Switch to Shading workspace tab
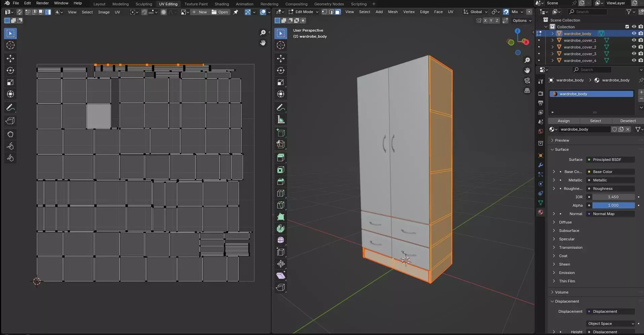The width and height of the screenshot is (644, 335). [x=222, y=4]
